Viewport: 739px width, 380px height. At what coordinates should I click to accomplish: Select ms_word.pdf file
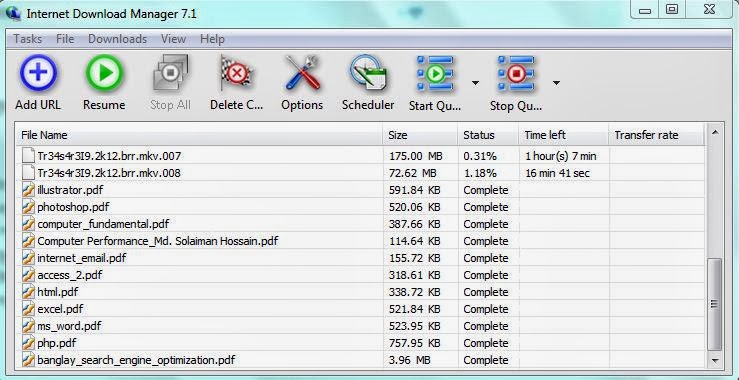coord(69,326)
